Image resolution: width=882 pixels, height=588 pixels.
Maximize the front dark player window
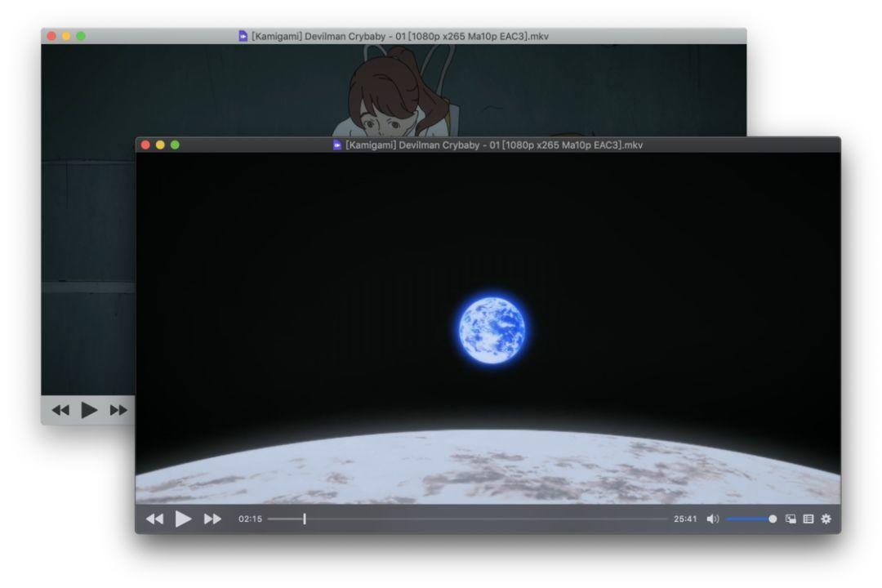[x=175, y=145]
